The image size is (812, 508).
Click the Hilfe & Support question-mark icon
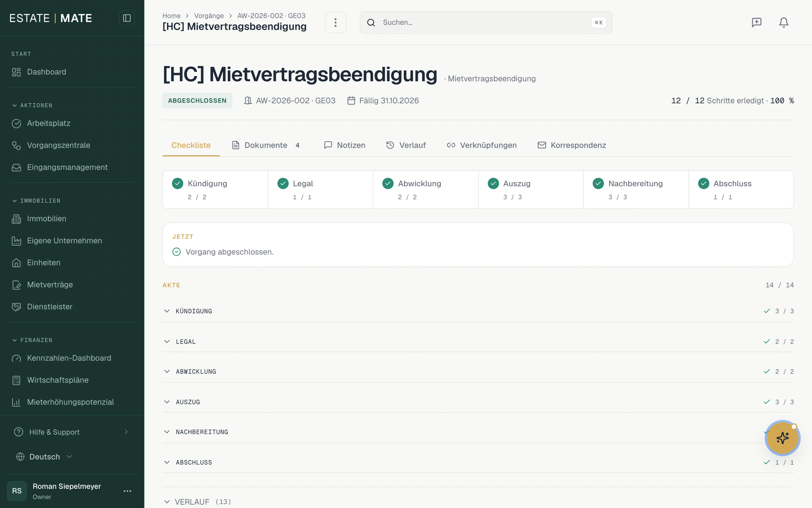(x=19, y=432)
